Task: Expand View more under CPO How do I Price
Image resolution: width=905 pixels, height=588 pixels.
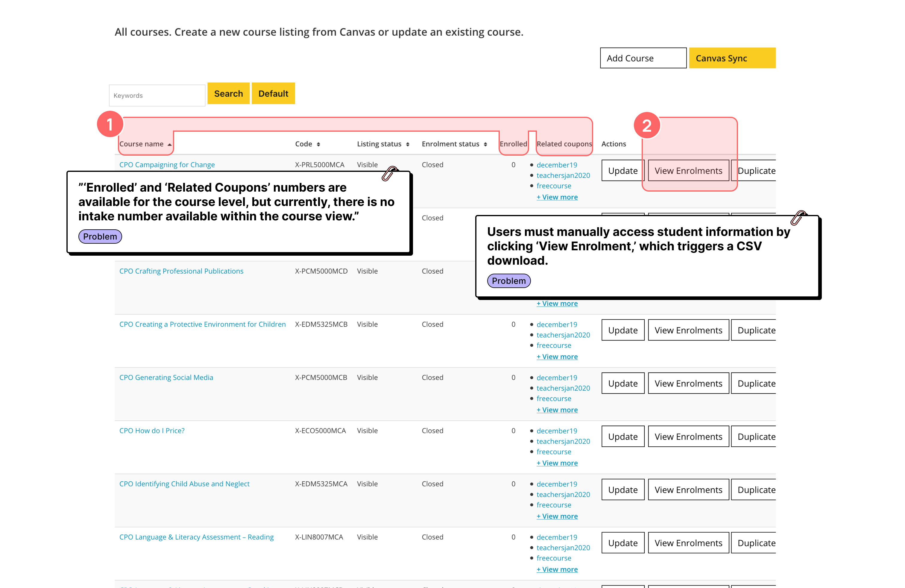Action: [x=557, y=463]
